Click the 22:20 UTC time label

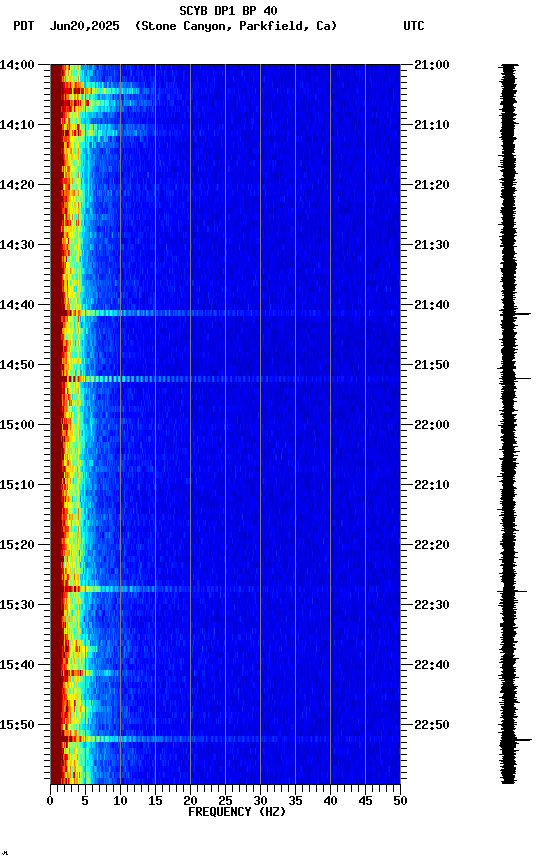(x=432, y=546)
